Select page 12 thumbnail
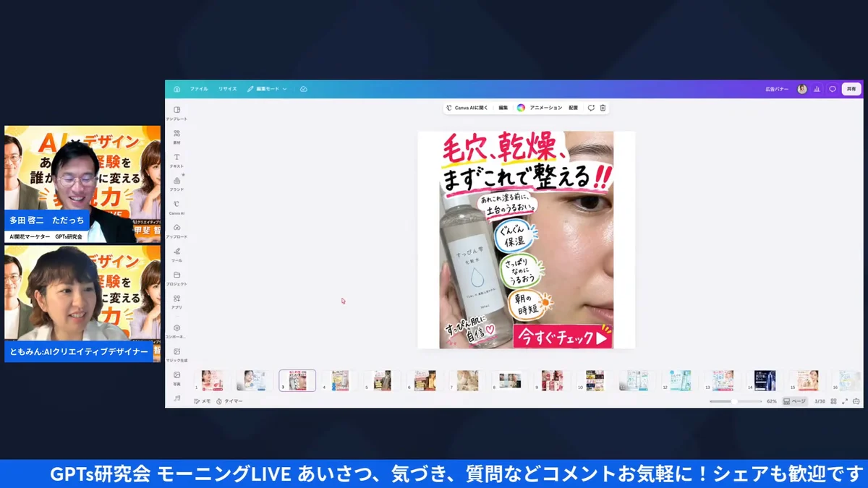Screen dimensions: 868x488 pyautogui.click(x=680, y=380)
